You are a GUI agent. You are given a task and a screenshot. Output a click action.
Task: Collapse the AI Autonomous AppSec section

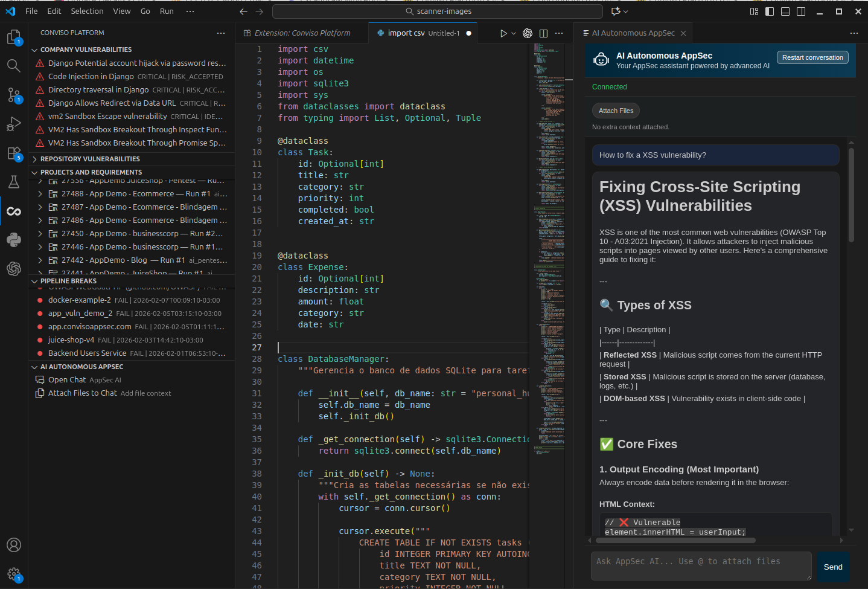[131, 367]
